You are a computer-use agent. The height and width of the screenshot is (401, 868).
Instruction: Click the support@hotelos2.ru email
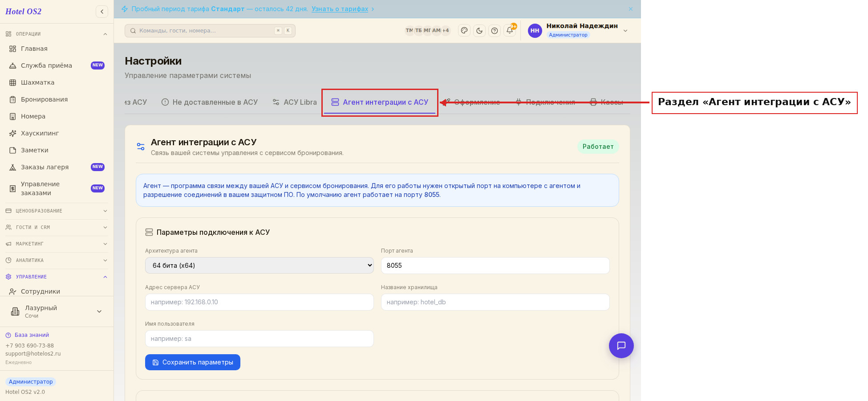point(33,354)
